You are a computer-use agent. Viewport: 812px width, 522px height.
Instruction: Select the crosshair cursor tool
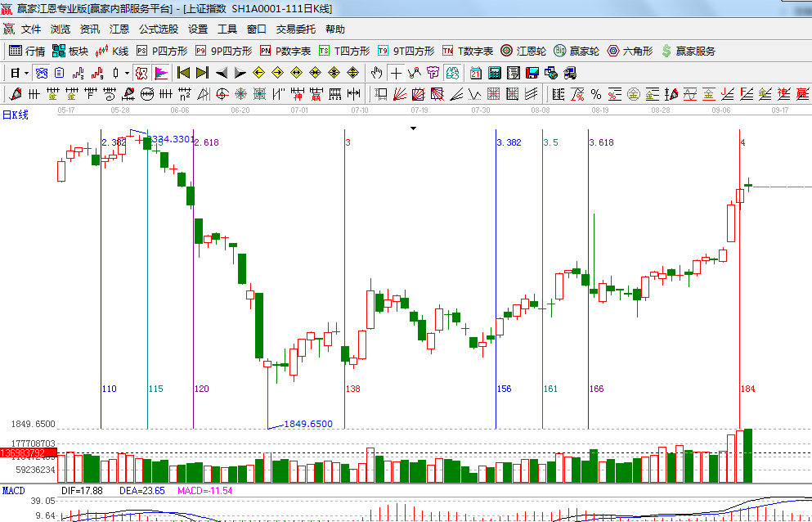point(397,73)
